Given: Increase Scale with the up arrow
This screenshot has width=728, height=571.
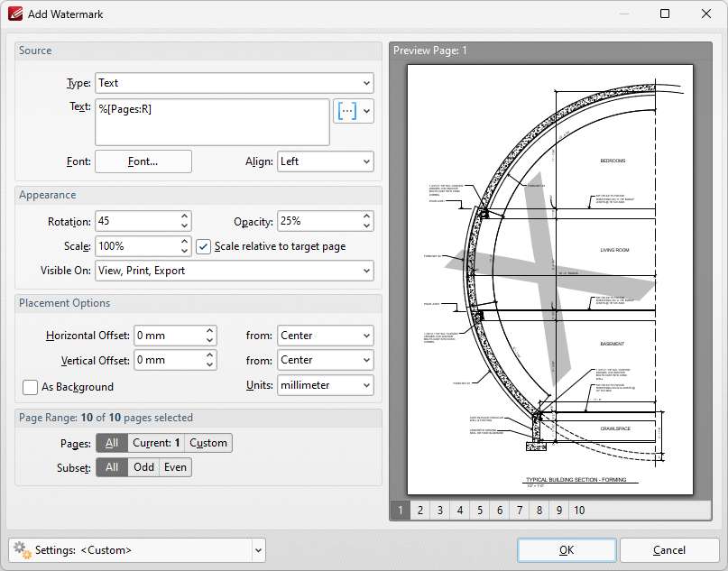Looking at the screenshot, I should [x=184, y=242].
